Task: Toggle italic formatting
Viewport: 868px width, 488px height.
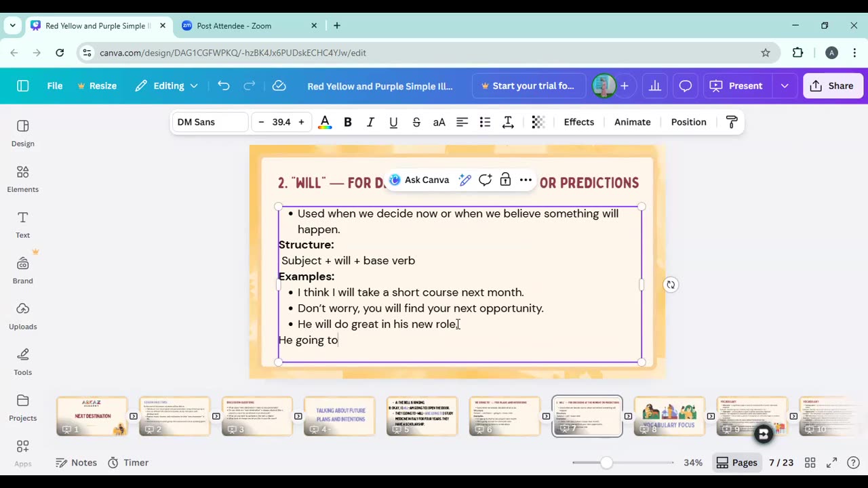Action: 370,122
